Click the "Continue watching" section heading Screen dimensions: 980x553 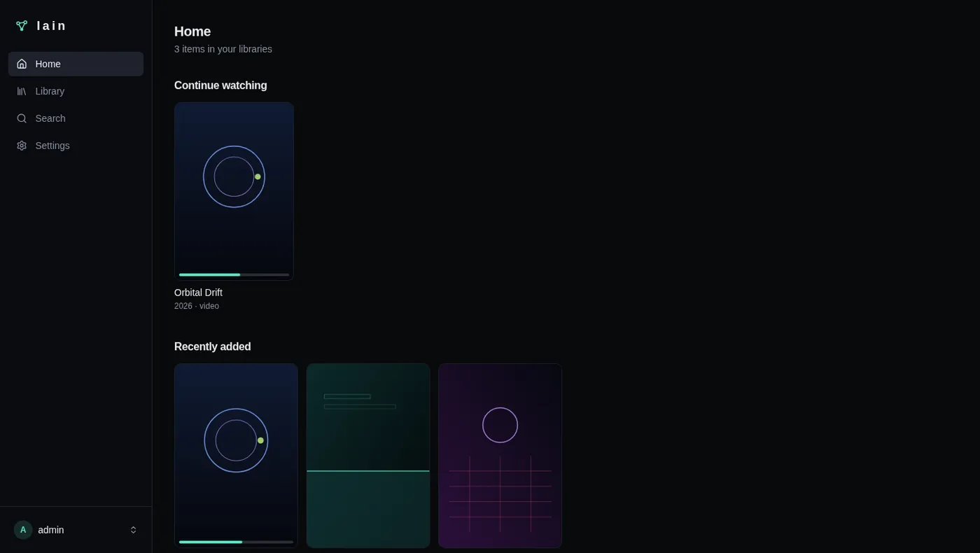tap(220, 85)
